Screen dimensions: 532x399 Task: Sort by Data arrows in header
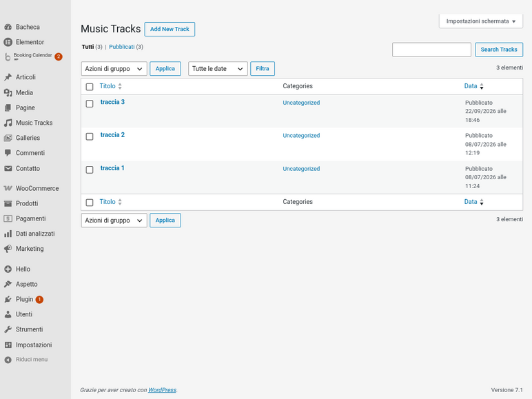tap(482, 86)
